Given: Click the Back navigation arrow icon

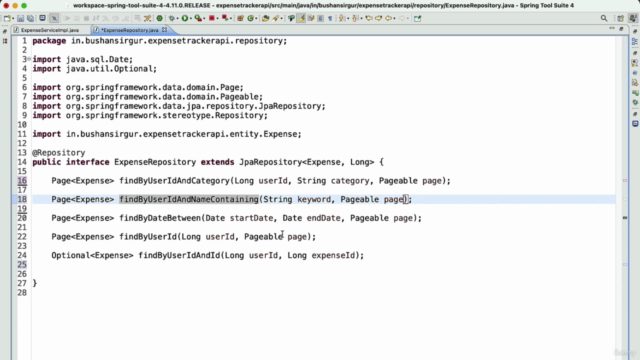Looking at the screenshot, I should pos(388,18).
